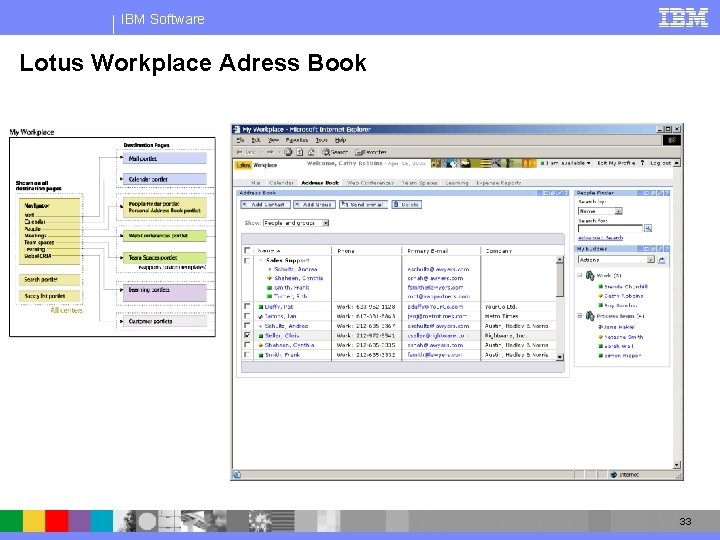This screenshot has width=720, height=540.
Task: Click browser window scrollbar down arrow
Action: pos(677,465)
